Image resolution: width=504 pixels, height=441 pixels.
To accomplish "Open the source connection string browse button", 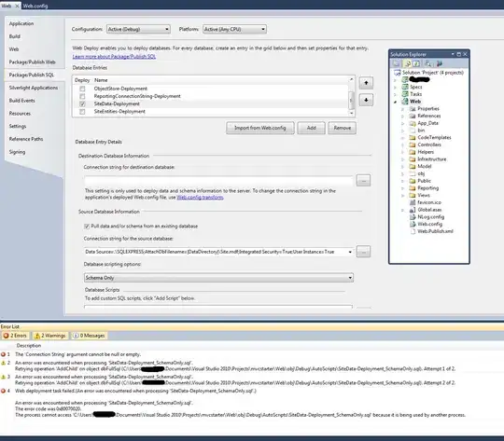I will [363, 252].
